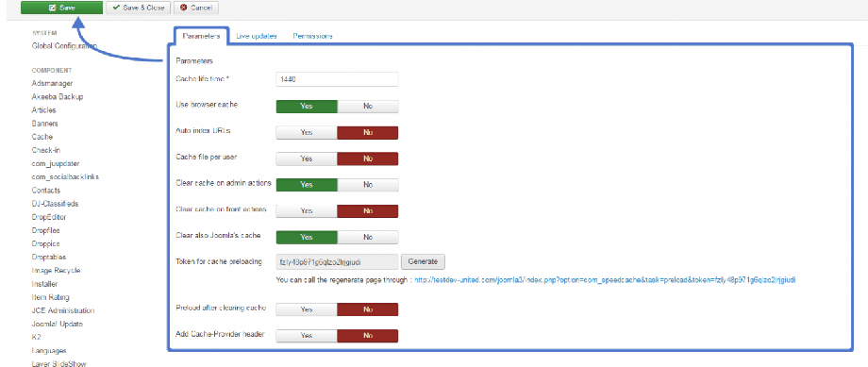Set Preload after clearing cache to No
868x367 pixels.
pos(368,309)
